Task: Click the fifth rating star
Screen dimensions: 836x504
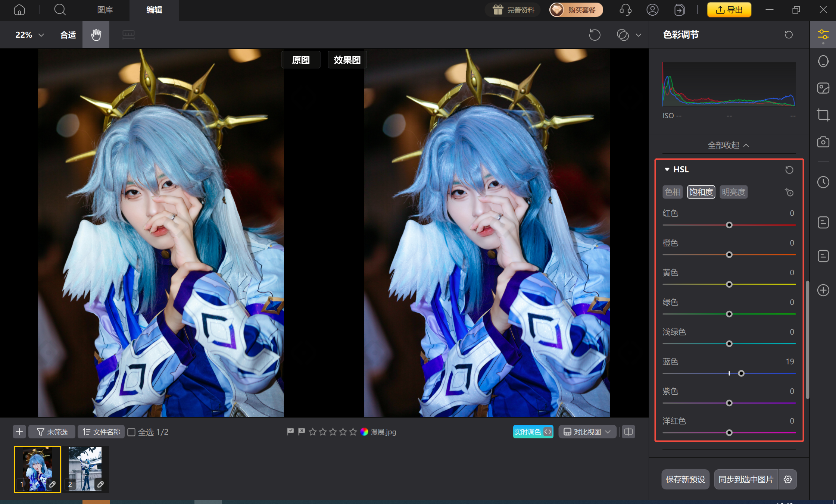Action: pyautogui.click(x=353, y=432)
